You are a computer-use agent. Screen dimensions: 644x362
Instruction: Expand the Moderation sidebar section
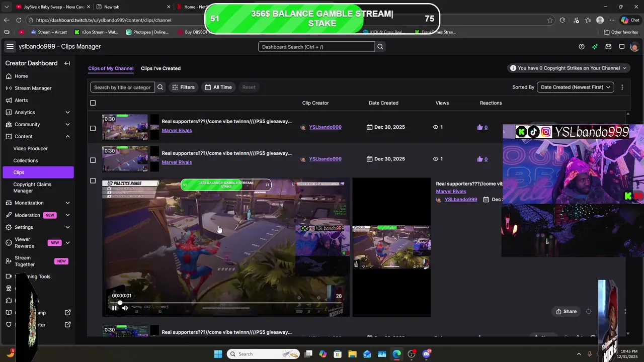click(67, 215)
